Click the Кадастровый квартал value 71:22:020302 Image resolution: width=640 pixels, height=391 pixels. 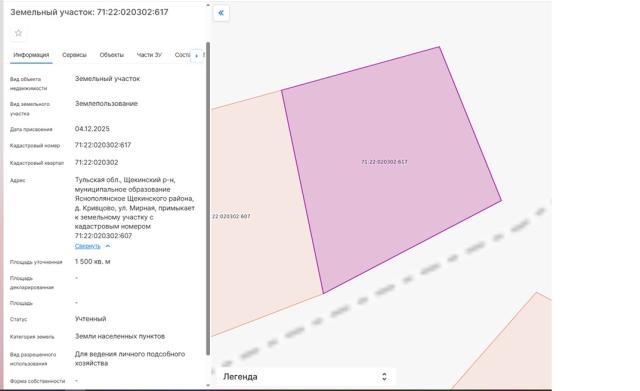[96, 162]
